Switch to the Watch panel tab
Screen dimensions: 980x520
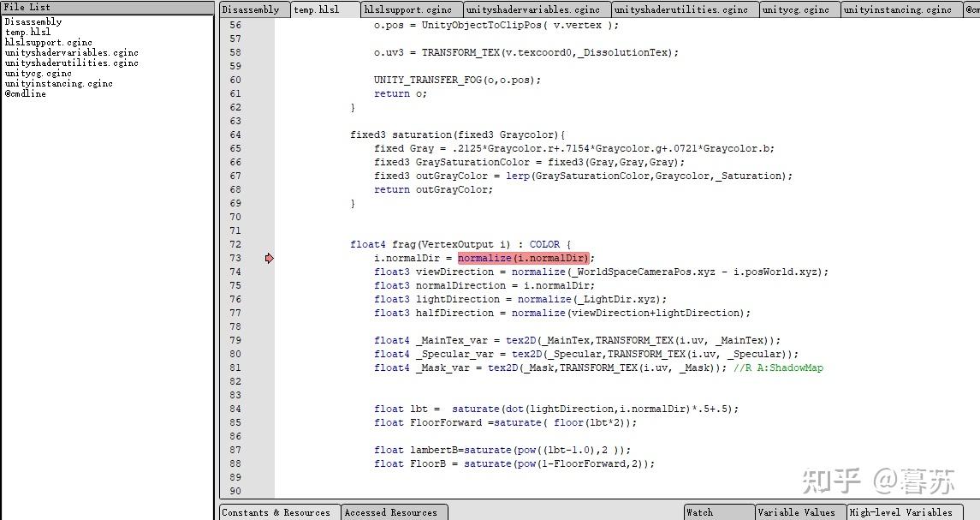[717, 511]
